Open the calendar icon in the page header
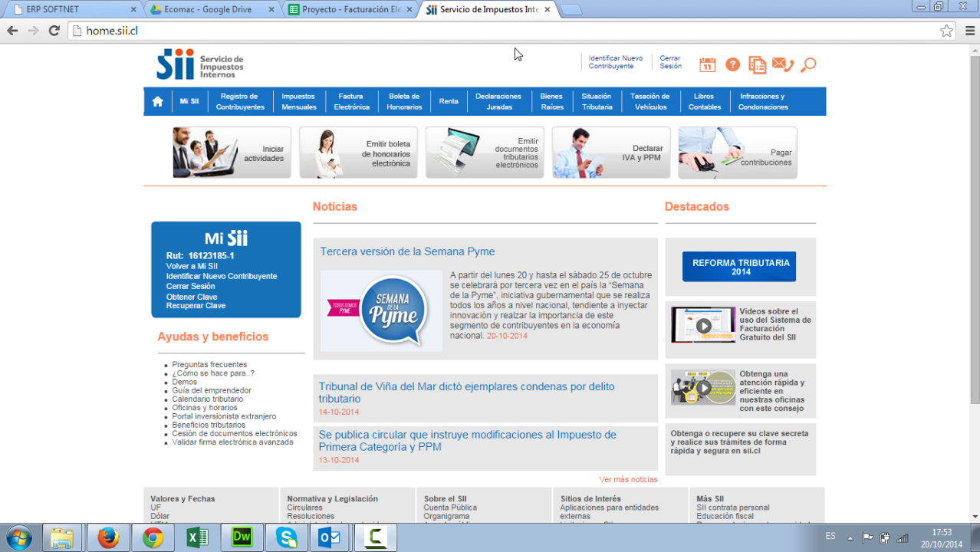Screen dimensions: 980x552 [x=707, y=65]
